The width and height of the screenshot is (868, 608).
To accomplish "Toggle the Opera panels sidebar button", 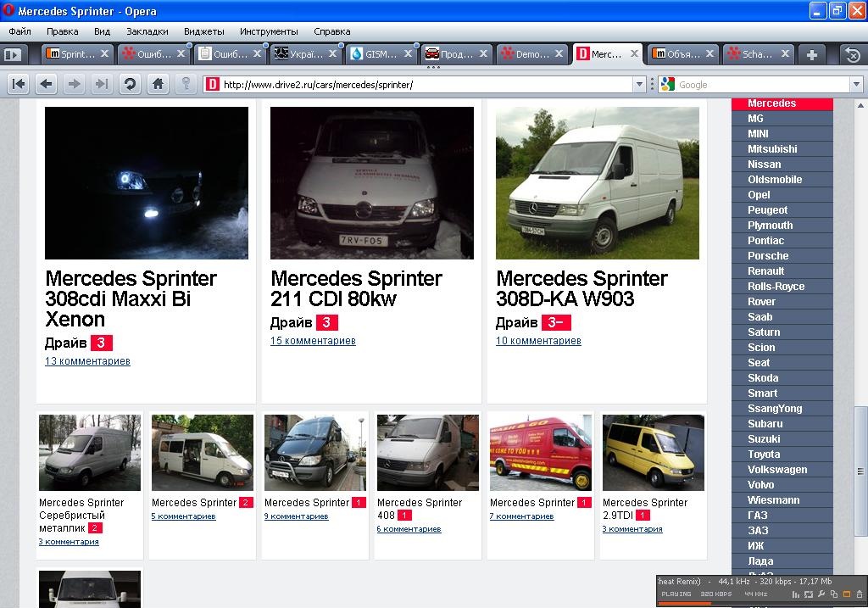I will 13,54.
